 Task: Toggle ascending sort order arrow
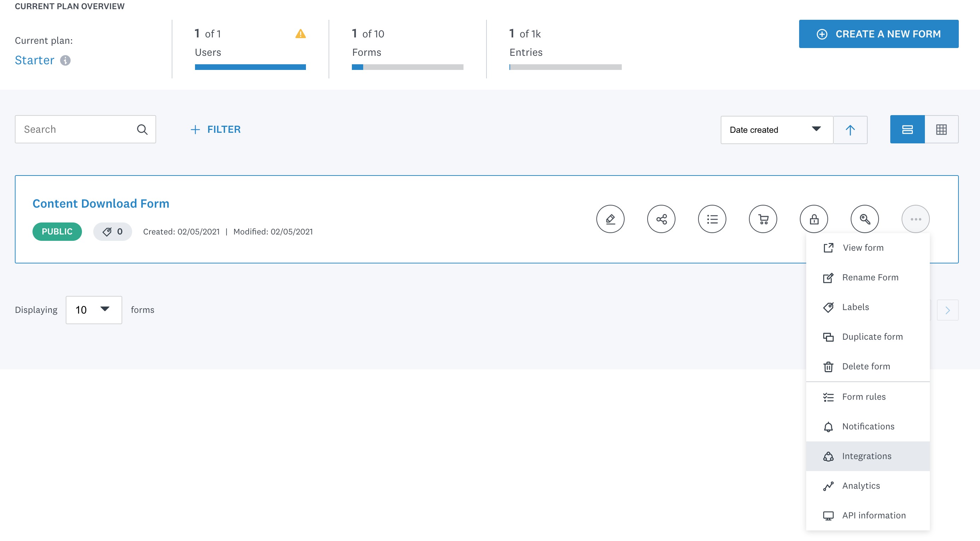[850, 130]
